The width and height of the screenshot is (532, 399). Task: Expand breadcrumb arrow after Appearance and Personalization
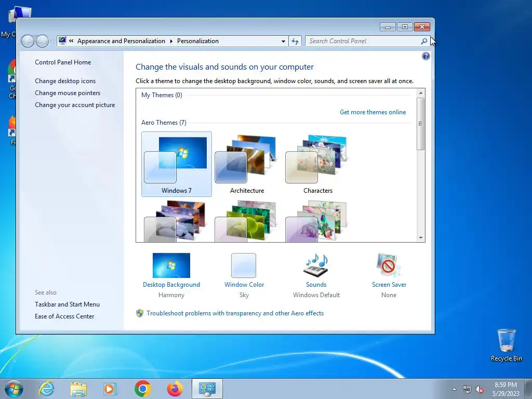point(171,41)
